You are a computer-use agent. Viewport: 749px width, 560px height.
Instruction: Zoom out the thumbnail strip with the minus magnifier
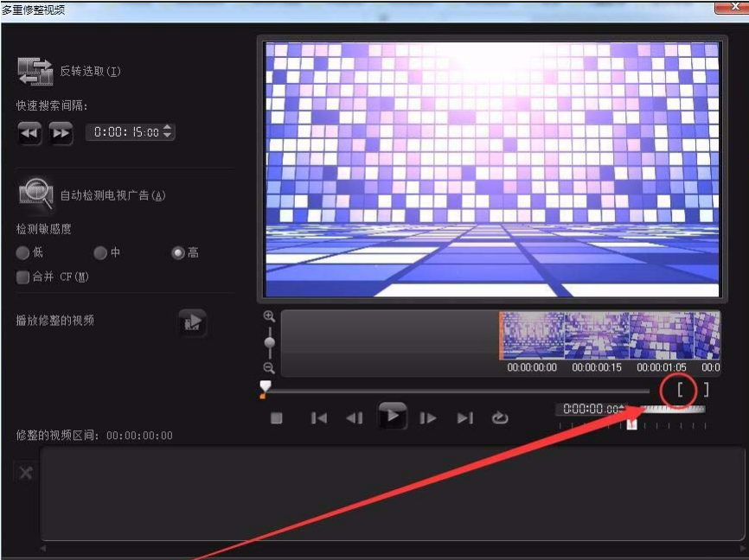269,367
